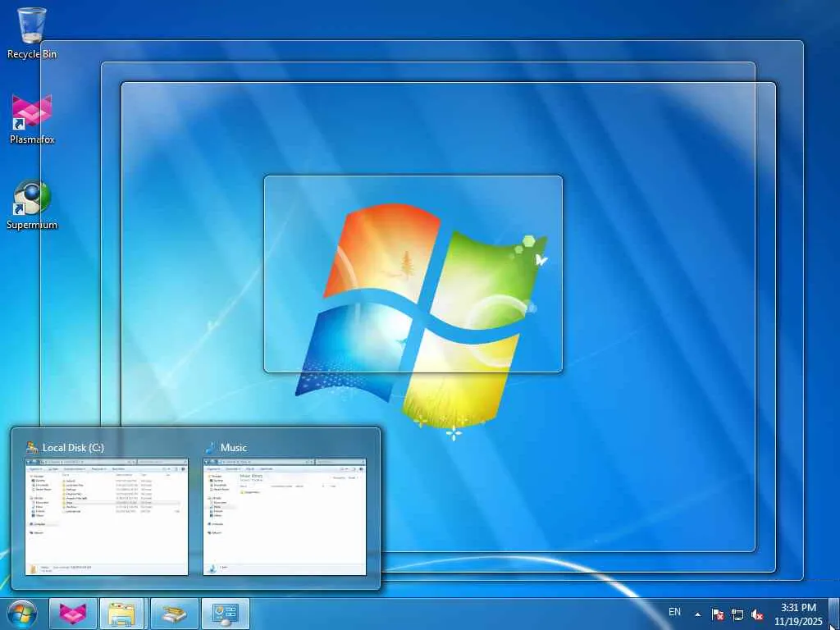Select the Windows Explorer taskbar button

[122, 614]
